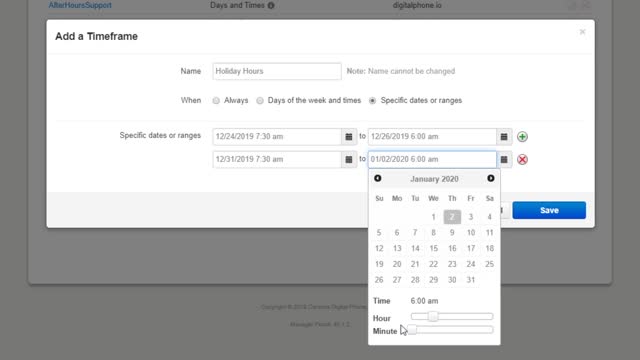Choose January 29 in the calendar
Viewport: 640px width, 360px height.
click(433, 280)
